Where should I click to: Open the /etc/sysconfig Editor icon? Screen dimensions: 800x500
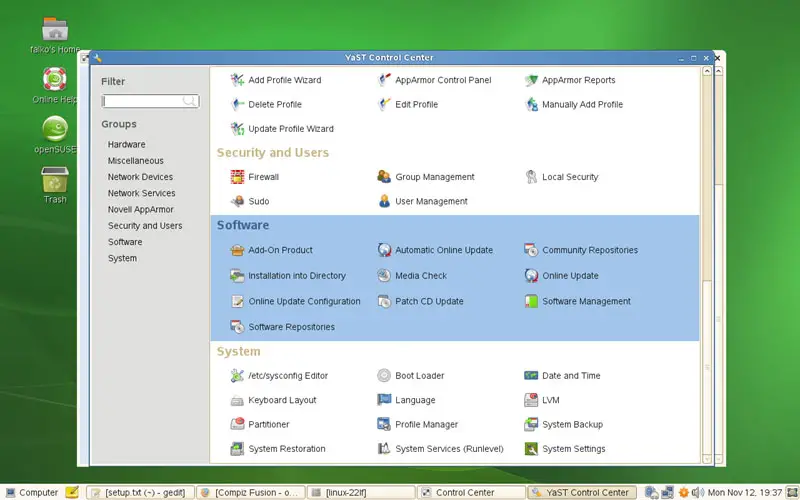[x=237, y=376]
